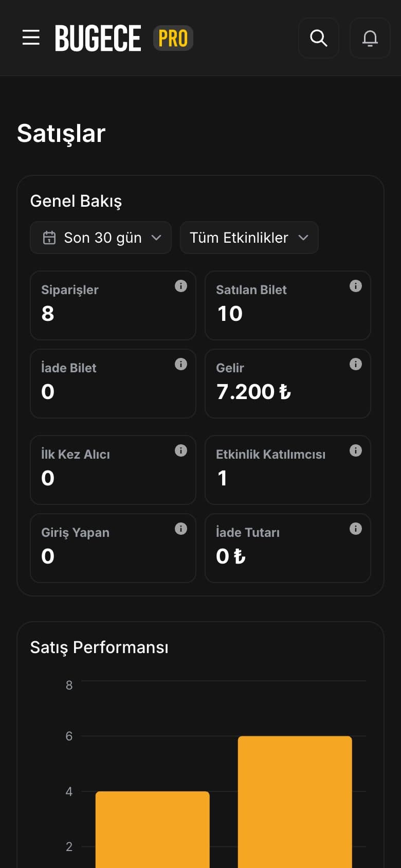Open the hamburger navigation menu
The height and width of the screenshot is (868, 401).
click(x=31, y=38)
